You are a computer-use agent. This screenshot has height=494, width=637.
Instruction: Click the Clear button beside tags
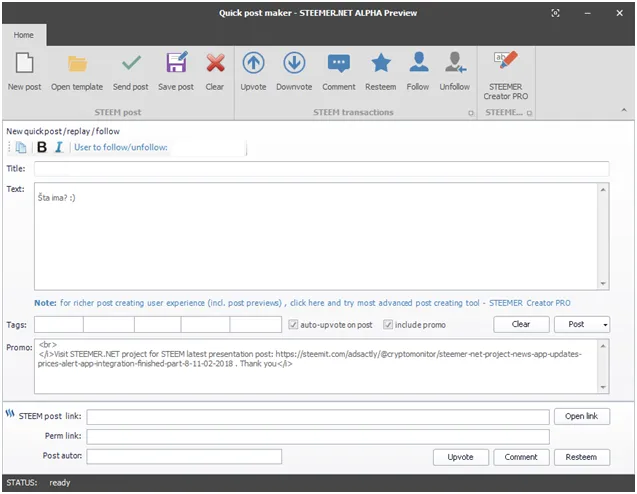click(521, 325)
